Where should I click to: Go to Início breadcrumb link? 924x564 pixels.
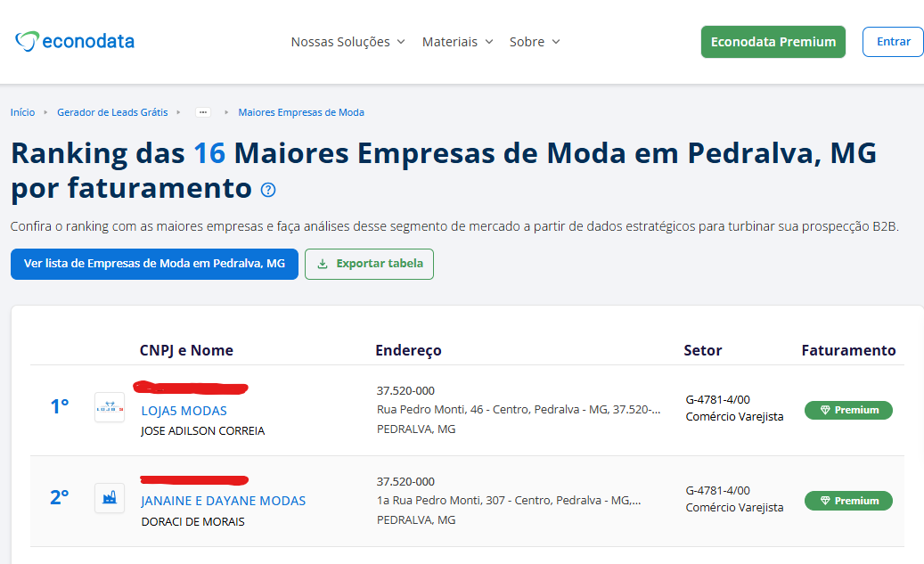[22, 112]
